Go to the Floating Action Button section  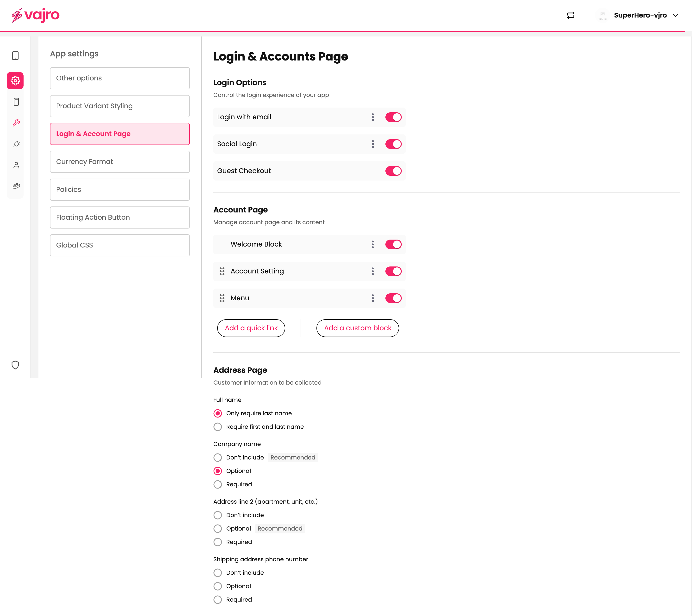[120, 217]
